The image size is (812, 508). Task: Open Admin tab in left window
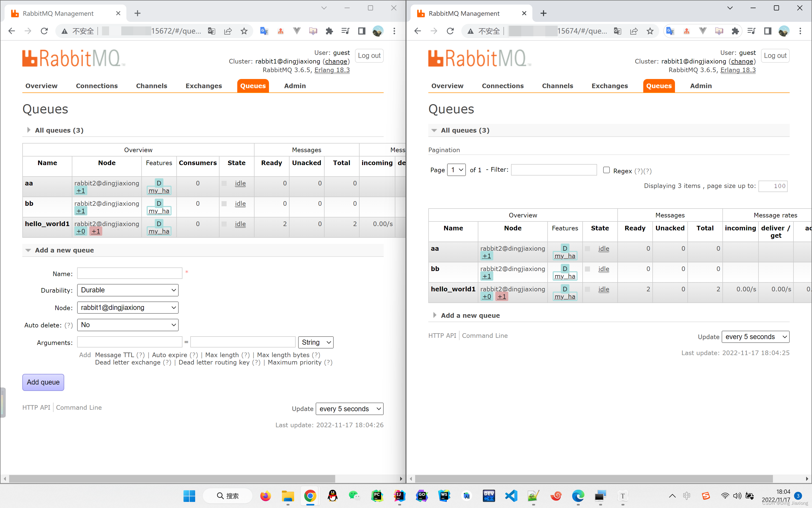click(295, 86)
